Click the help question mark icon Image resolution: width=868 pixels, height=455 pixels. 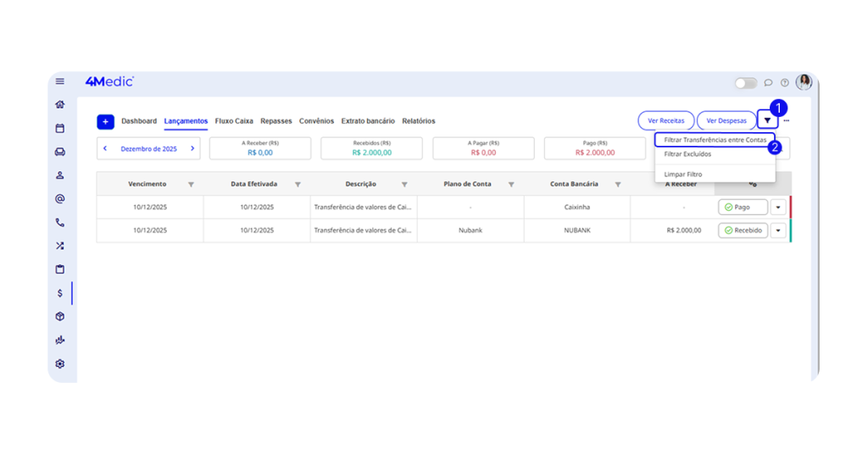[x=784, y=83]
